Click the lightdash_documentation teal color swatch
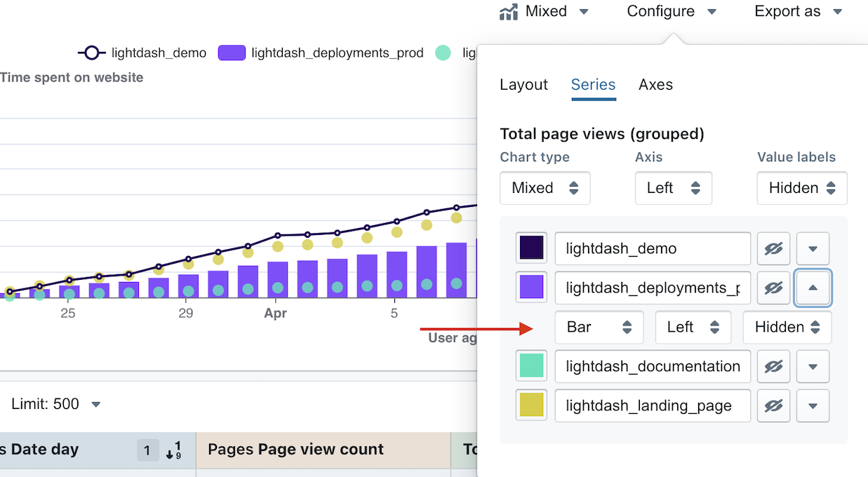 (531, 366)
